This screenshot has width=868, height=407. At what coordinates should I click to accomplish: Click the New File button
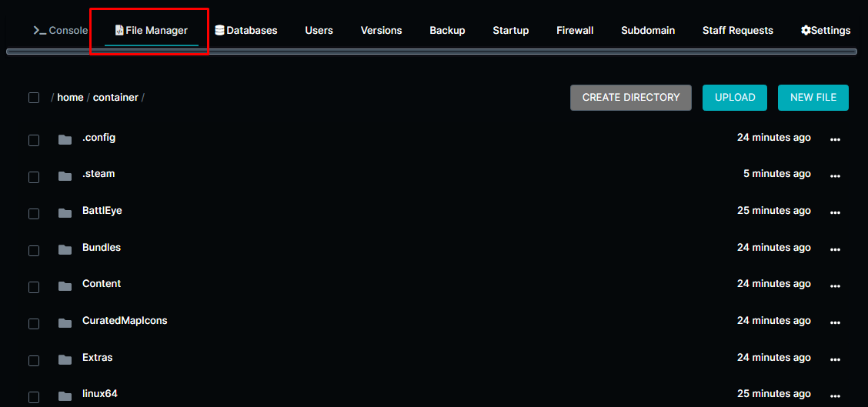coord(813,98)
